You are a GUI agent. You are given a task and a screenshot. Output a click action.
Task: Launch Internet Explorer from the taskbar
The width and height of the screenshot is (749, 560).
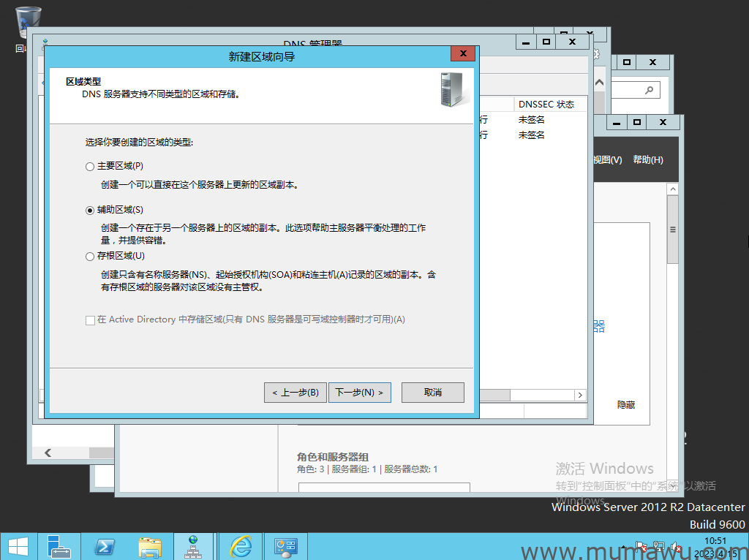click(x=240, y=546)
